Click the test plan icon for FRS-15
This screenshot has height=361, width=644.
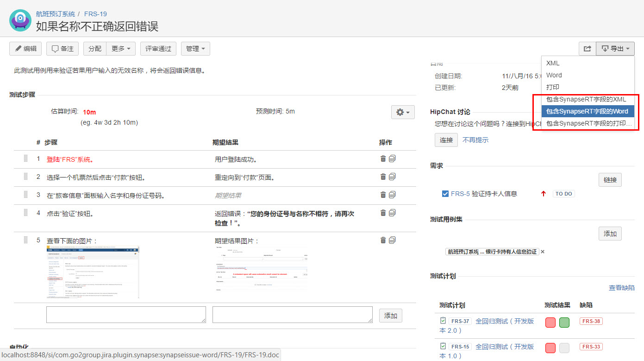[443, 346]
